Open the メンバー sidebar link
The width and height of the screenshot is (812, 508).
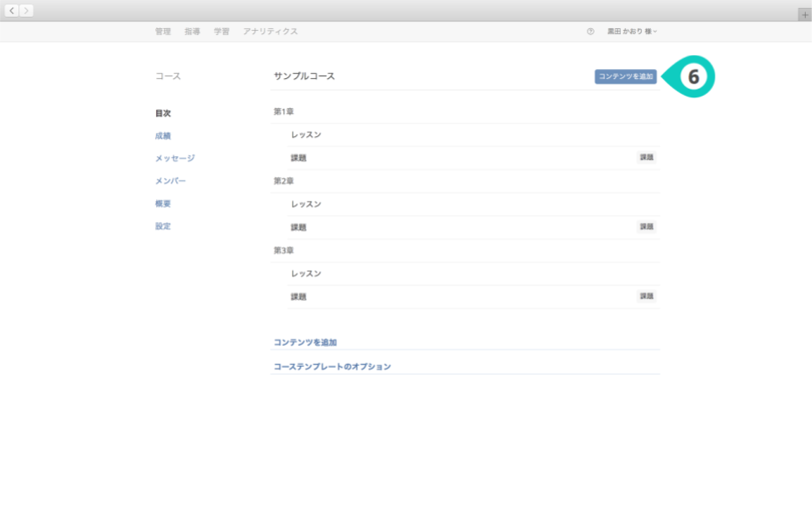[170, 181]
